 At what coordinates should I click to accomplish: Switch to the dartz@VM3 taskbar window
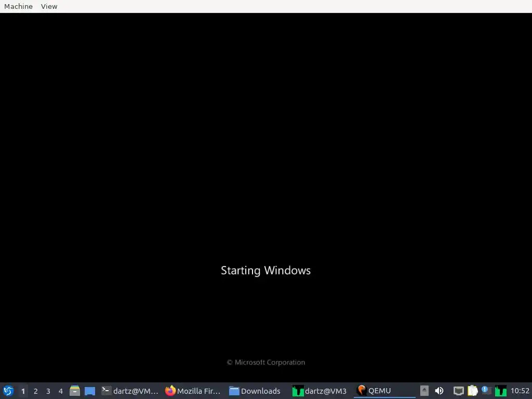click(x=320, y=391)
